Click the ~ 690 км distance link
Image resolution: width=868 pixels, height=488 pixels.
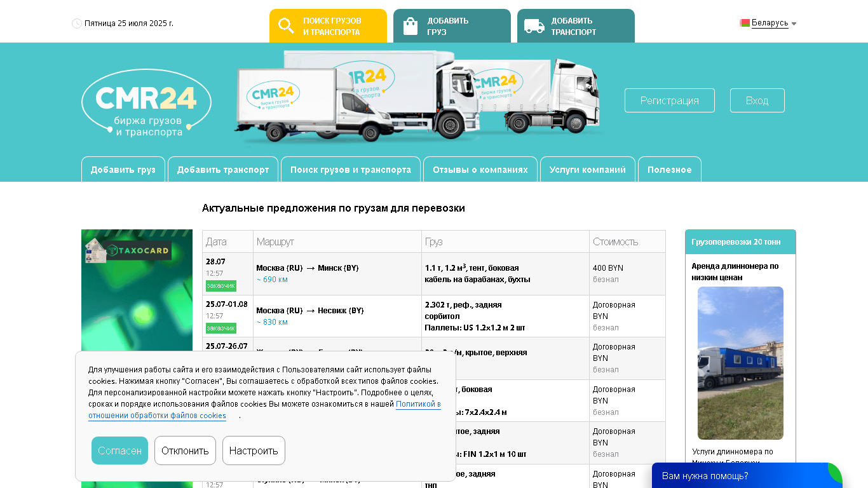272,280
